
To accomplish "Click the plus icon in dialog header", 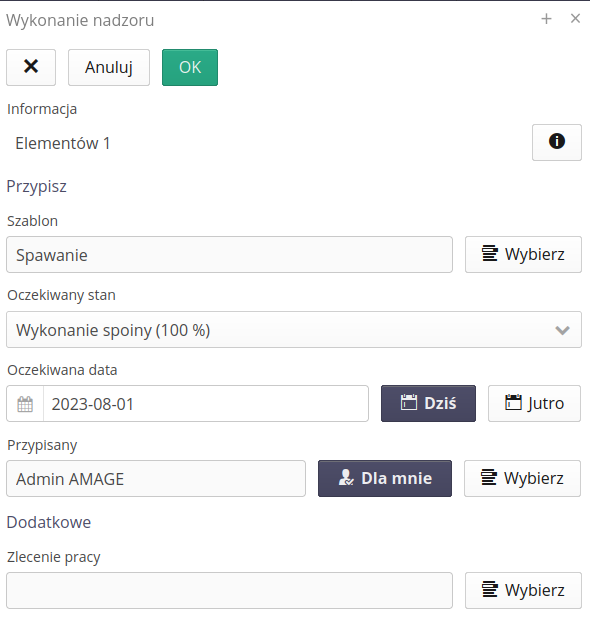I will coord(547,19).
